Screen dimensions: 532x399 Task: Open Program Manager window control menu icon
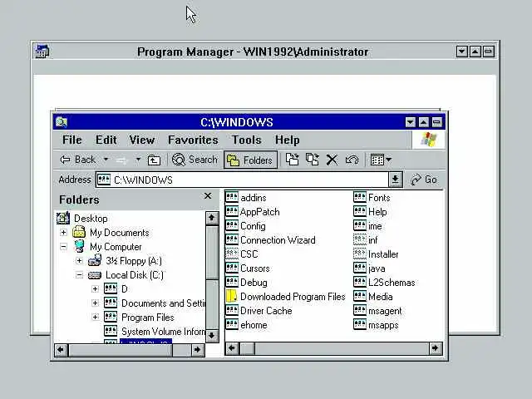[x=42, y=52]
